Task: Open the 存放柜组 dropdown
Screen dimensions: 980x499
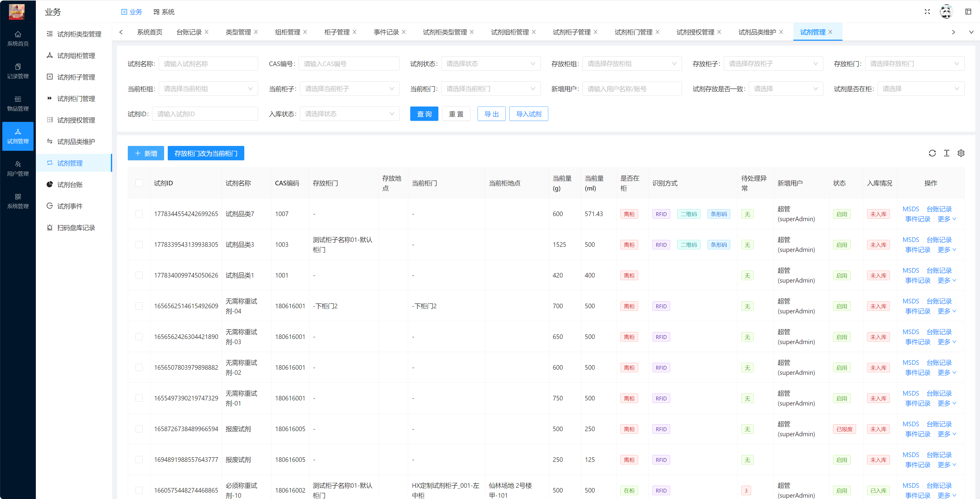Action: tap(632, 63)
